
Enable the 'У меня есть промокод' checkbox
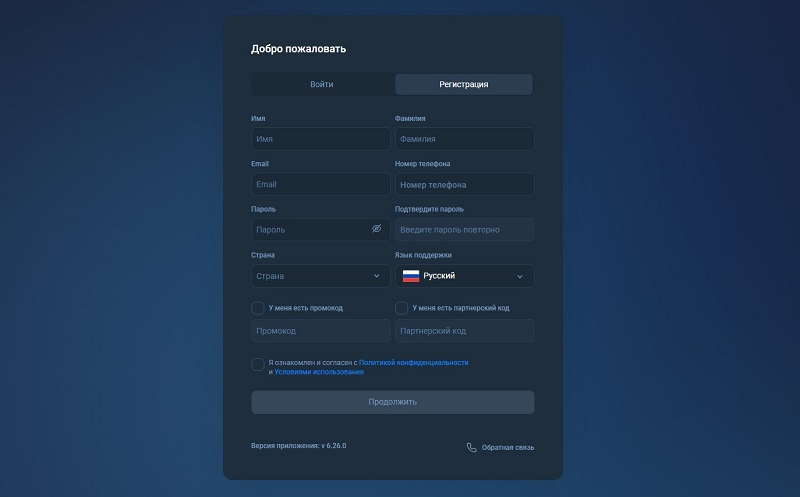pyautogui.click(x=258, y=308)
